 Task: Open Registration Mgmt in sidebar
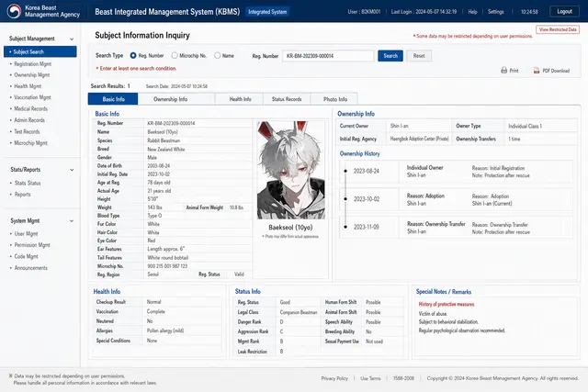(x=33, y=64)
